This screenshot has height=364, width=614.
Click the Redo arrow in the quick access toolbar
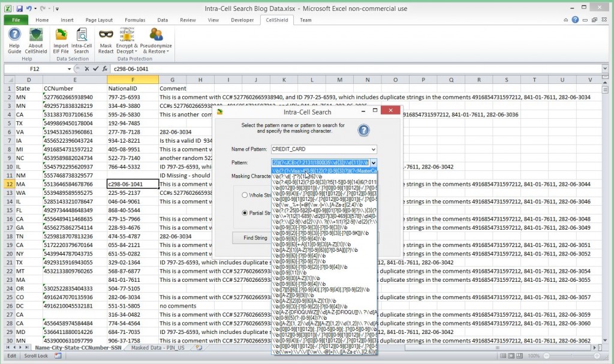[x=43, y=8]
